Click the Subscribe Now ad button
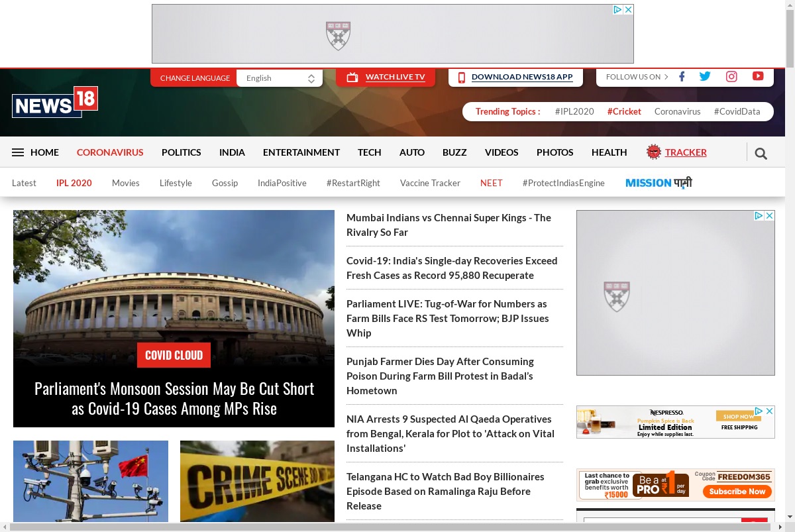The image size is (795, 532). coord(738,492)
